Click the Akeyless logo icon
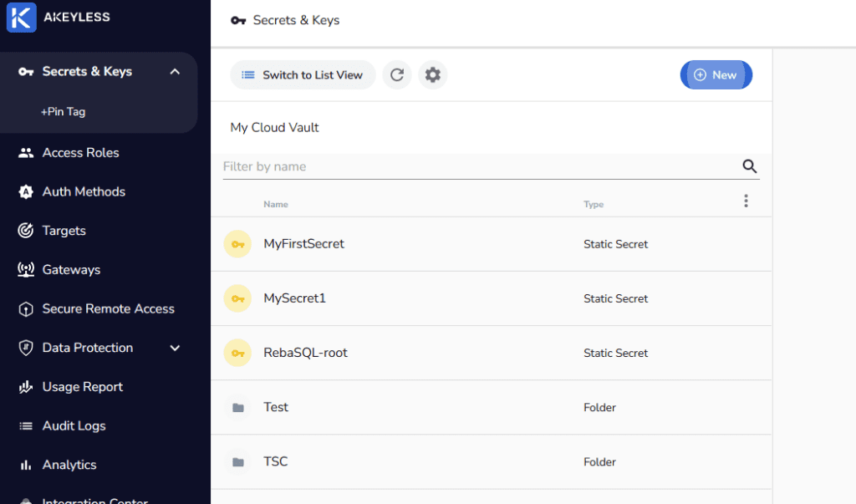 (21, 17)
